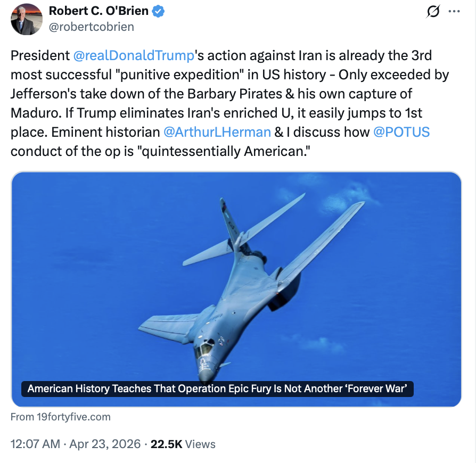Click the word Views beside the count

[200, 444]
